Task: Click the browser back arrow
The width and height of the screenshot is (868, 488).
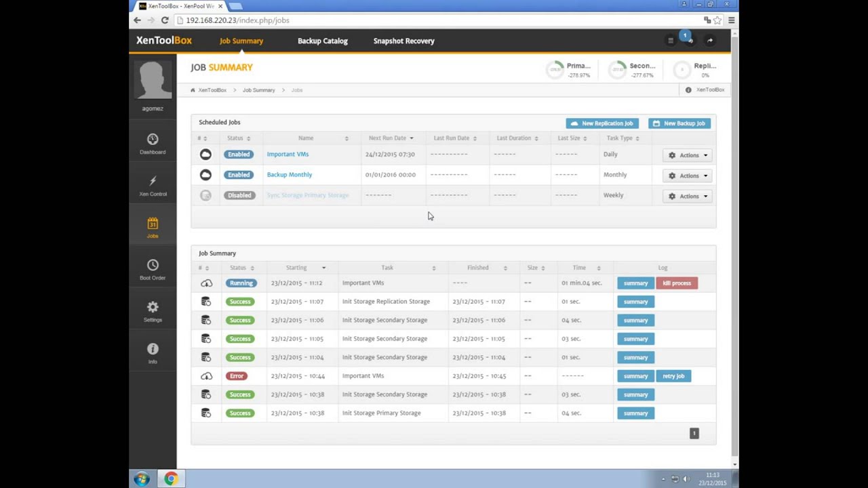Action: coord(138,20)
